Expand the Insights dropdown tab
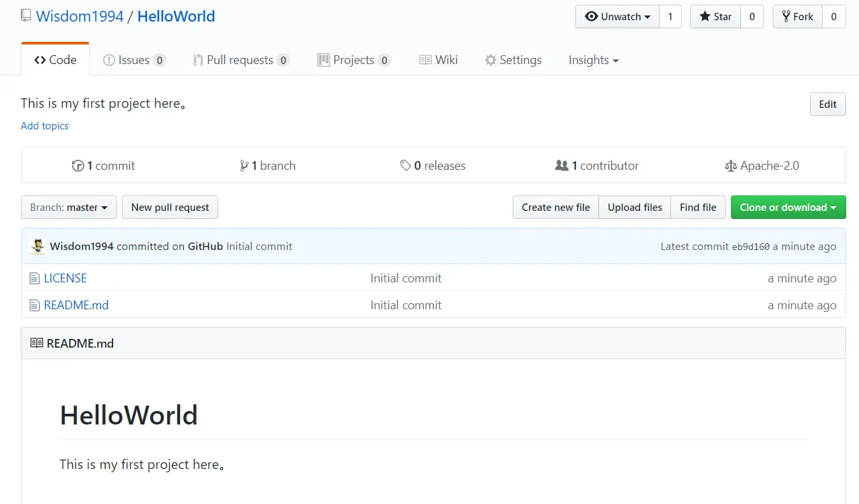Viewport: 859px width, 504px height. 594,60
